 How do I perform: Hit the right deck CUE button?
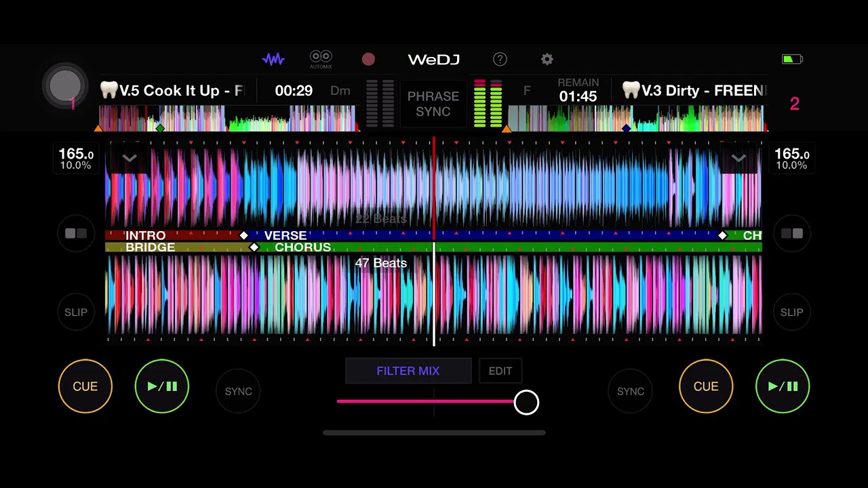706,386
